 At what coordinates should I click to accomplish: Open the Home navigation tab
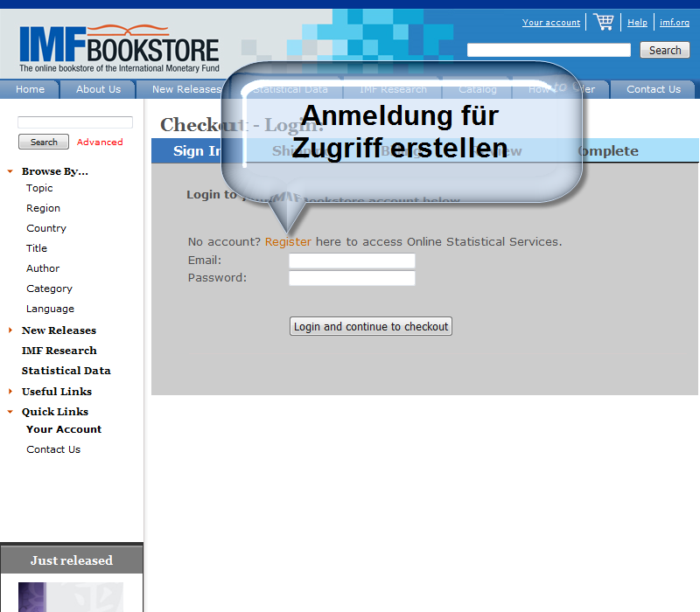tap(30, 89)
